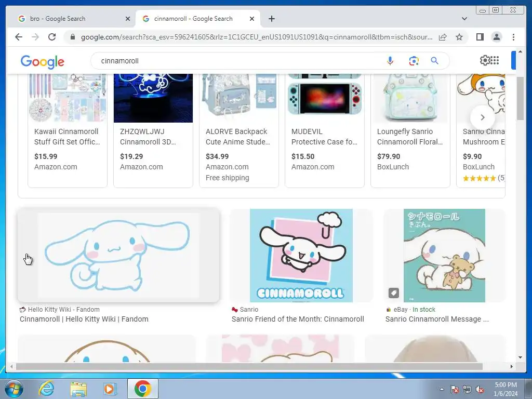Bookmark this tab with star icon
Screen dimensions: 532x399
coord(459,37)
